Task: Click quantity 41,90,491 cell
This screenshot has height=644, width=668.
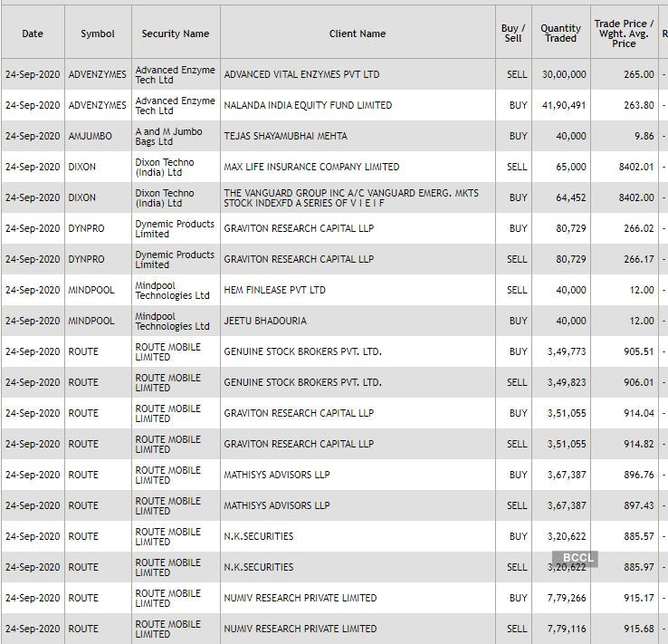Action: (x=564, y=105)
